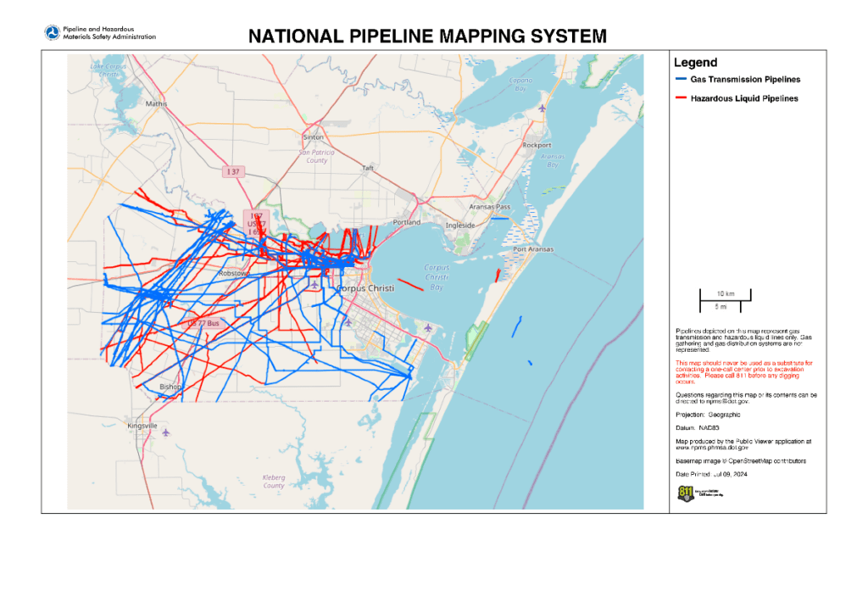Click the stacked highway shields near I 37 junction
The image size is (868, 613).
pyautogui.click(x=256, y=224)
